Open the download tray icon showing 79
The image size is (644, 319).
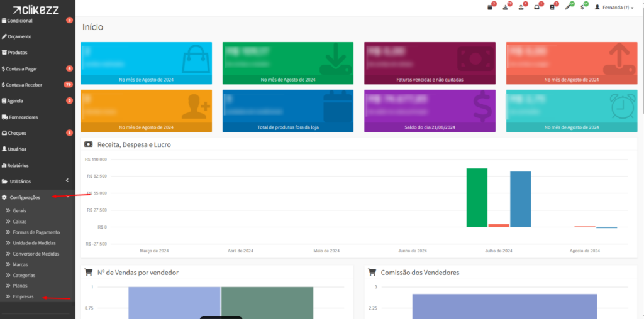tap(506, 8)
